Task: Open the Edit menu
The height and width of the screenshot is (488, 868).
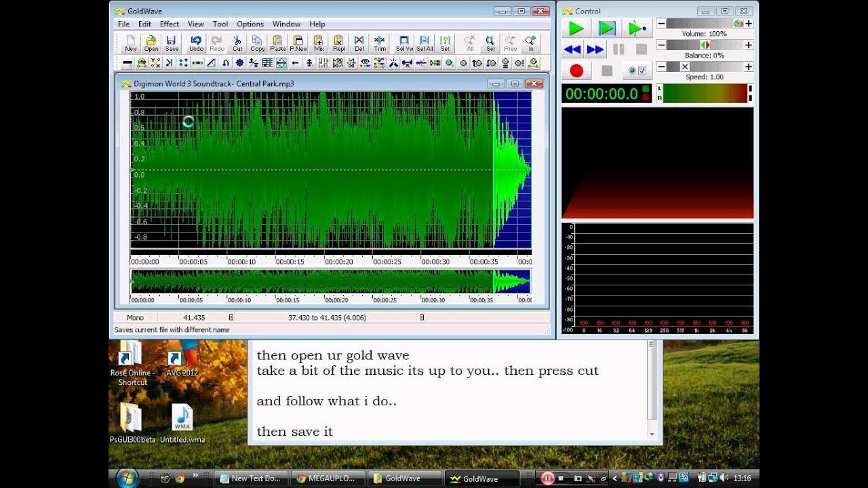Action: [x=144, y=24]
